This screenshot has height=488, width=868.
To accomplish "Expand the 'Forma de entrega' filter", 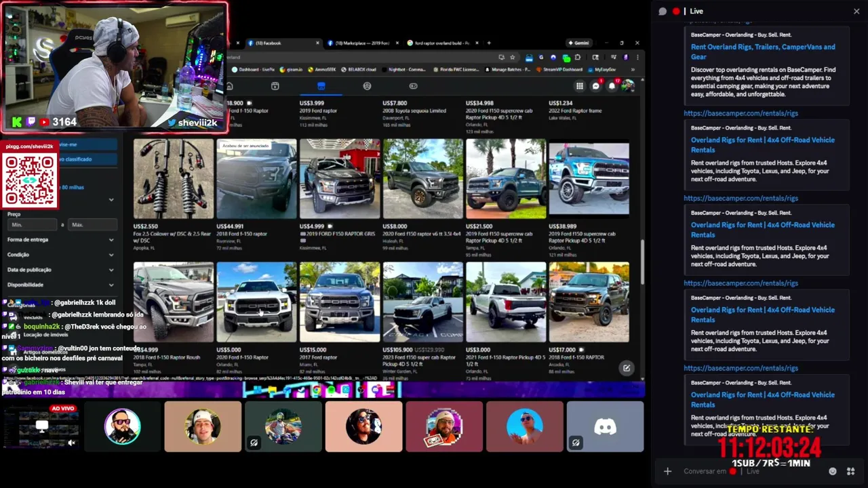I will coord(60,239).
